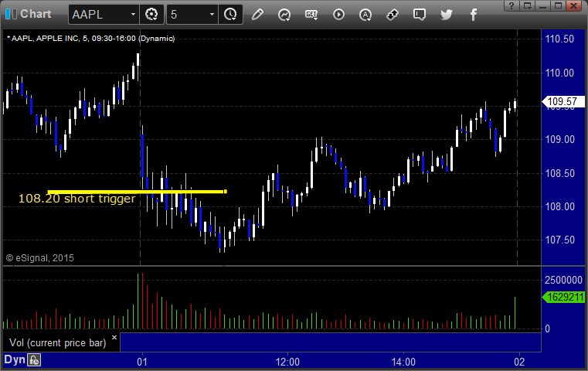Maximize the chart window
This screenshot has height=371, width=588.
tap(559, 5)
